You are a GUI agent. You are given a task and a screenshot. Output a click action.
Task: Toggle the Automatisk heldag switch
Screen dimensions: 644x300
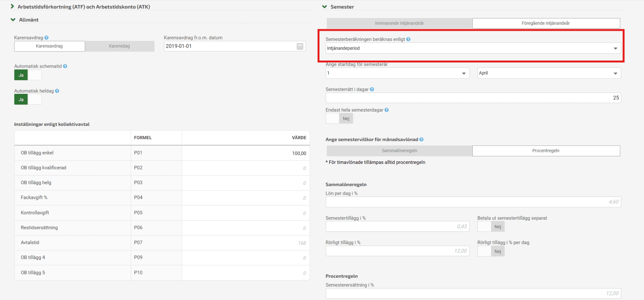tap(28, 100)
